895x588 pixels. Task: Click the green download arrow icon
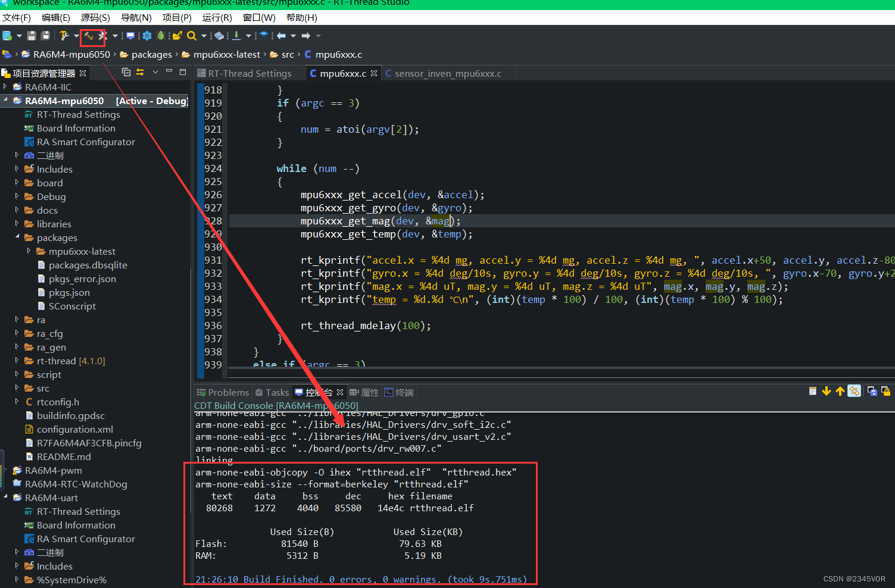tap(236, 36)
